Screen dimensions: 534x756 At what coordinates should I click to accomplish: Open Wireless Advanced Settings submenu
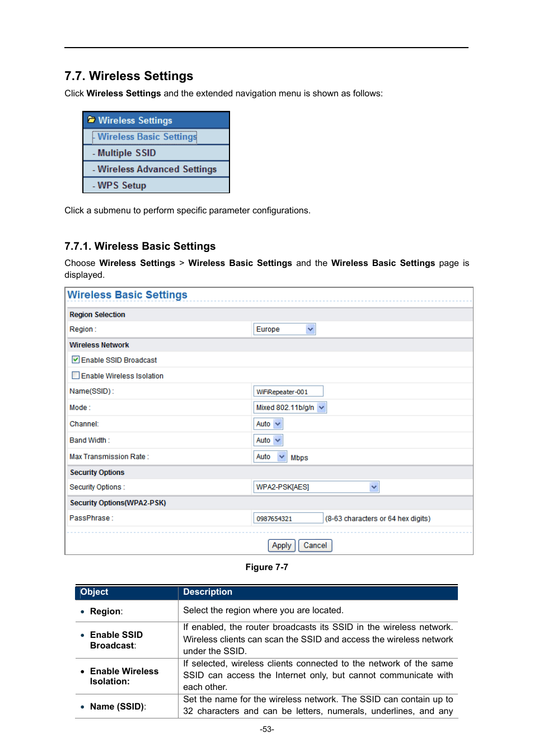tap(157, 169)
